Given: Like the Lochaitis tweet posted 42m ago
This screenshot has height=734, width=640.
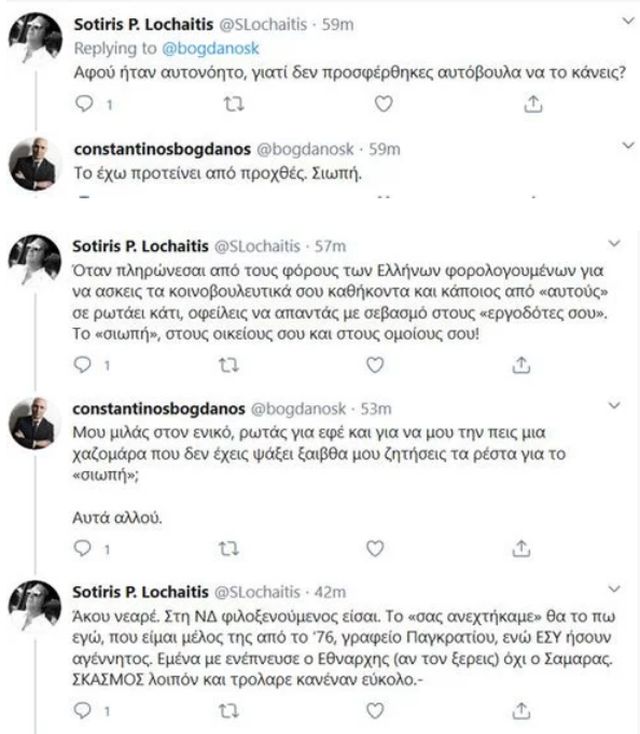Looking at the screenshot, I should click(x=376, y=710).
